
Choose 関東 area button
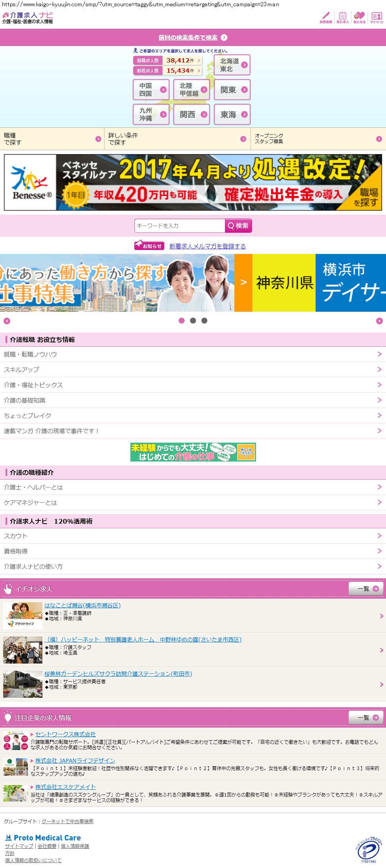[232, 90]
